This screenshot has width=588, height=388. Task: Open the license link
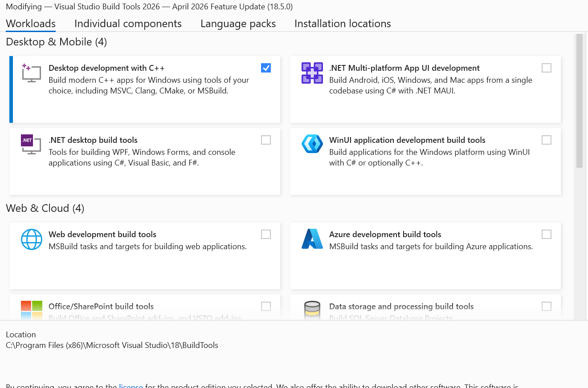131,385
